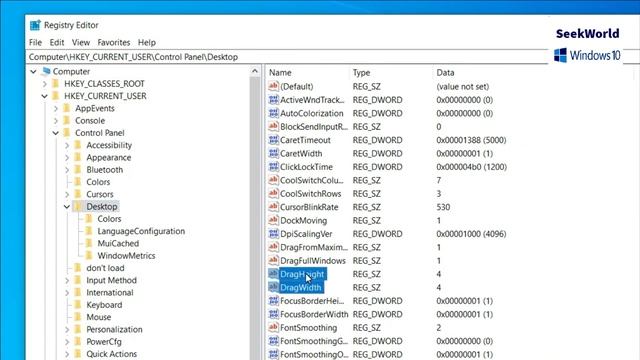Select the International key
Screen dimensions: 640x360
click(109, 292)
